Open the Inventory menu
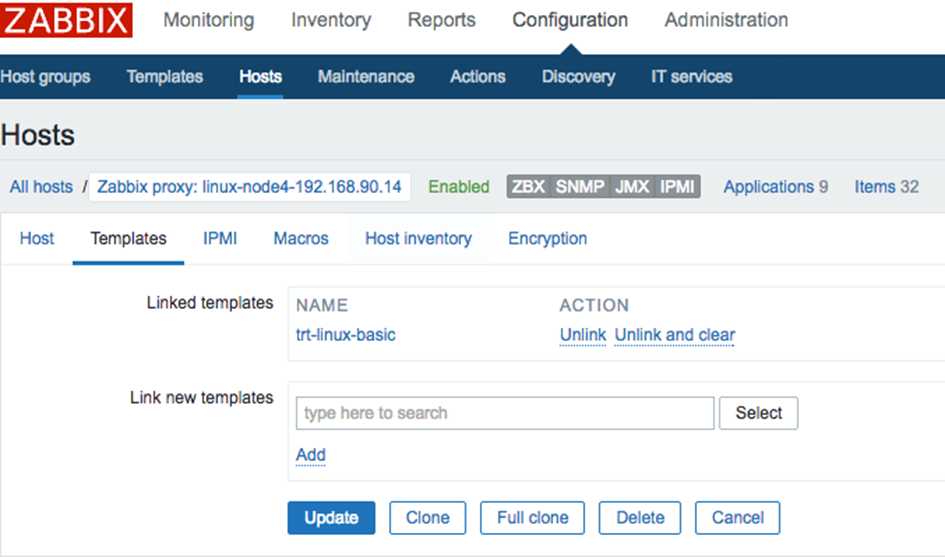Screen dimensions: 945x557 (x=331, y=20)
